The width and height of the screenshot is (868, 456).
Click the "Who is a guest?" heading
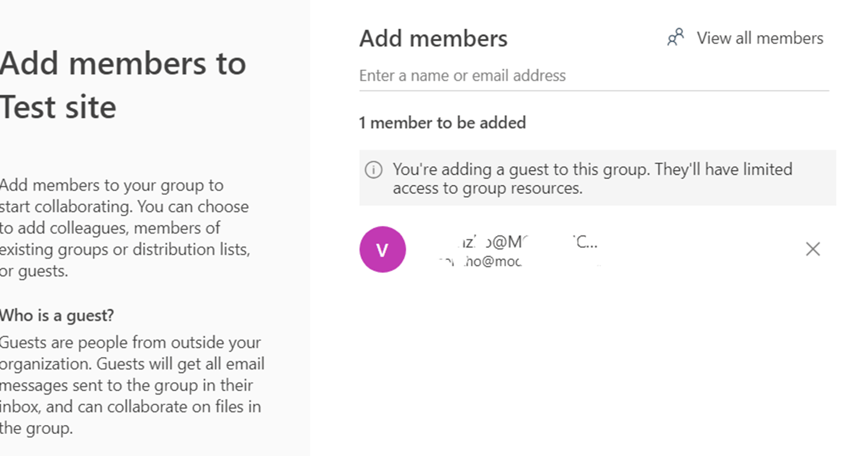(x=57, y=315)
